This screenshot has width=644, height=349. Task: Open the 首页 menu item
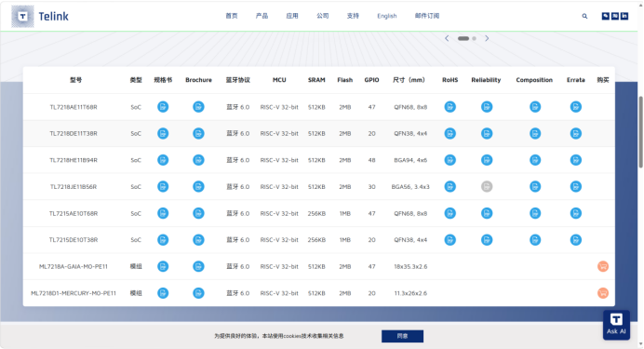point(232,16)
